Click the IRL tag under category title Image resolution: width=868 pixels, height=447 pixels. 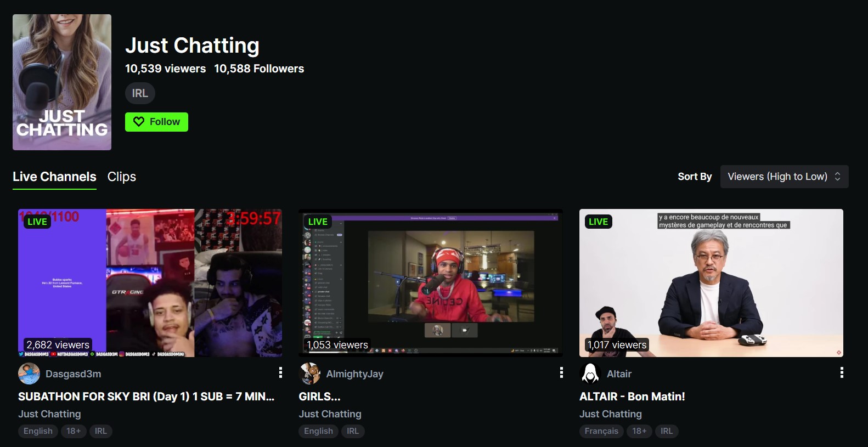coord(140,93)
